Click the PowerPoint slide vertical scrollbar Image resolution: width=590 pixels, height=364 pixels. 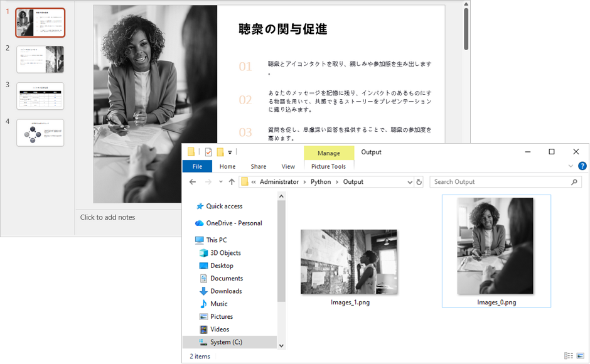click(466, 29)
